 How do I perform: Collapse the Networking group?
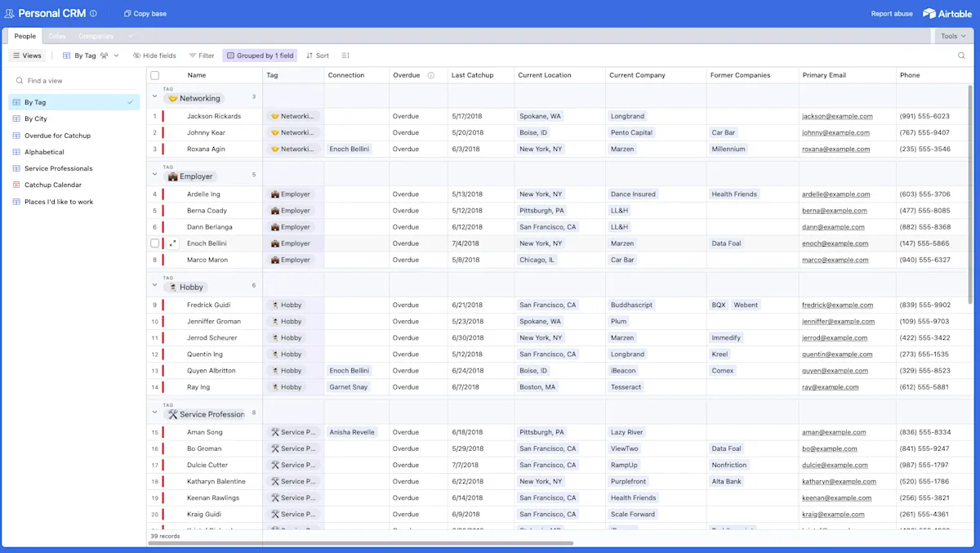(154, 96)
